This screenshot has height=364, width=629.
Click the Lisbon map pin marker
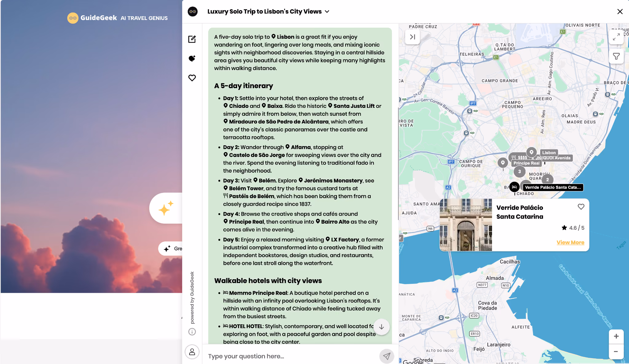[x=531, y=152]
